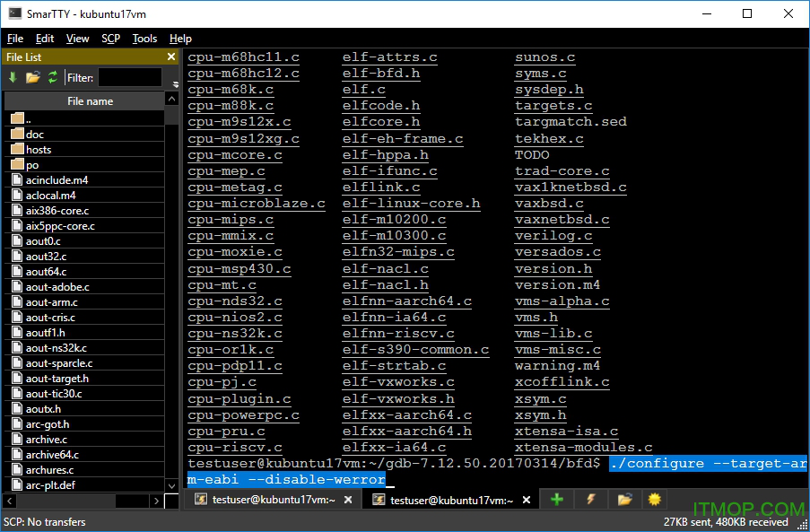The width and height of the screenshot is (810, 532).
Task: Open the SCP menu
Action: coord(110,39)
